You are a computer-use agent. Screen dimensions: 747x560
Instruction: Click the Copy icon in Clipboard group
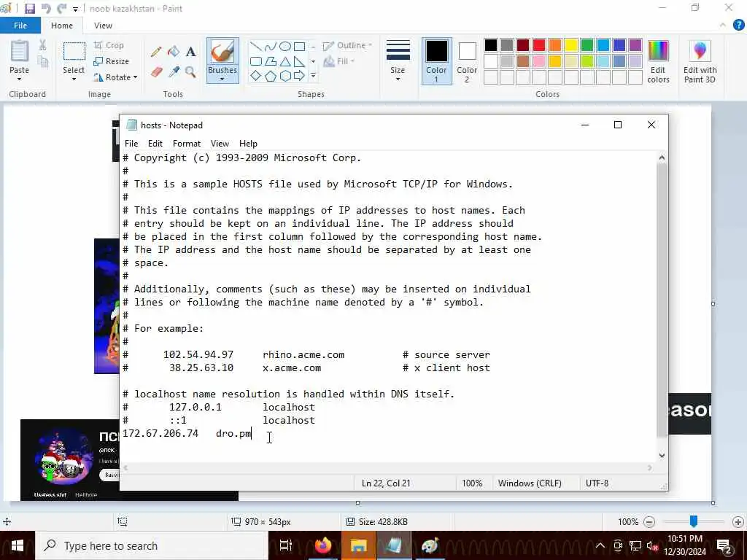click(x=42, y=62)
